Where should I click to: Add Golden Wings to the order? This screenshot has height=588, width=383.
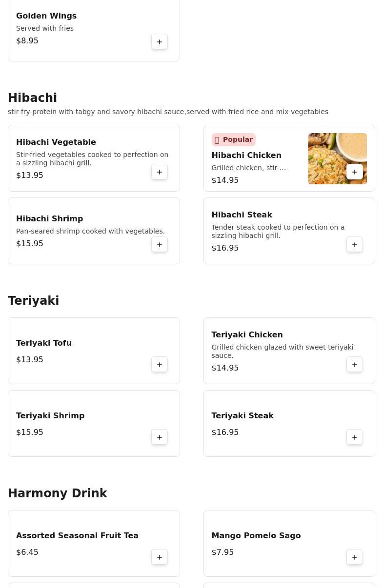coord(160,41)
